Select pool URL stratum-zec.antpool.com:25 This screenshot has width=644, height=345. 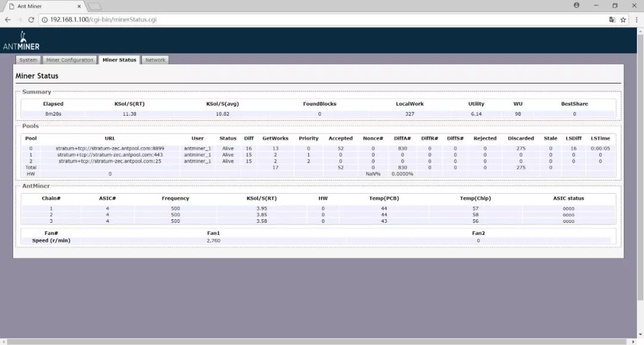pyautogui.click(x=110, y=161)
